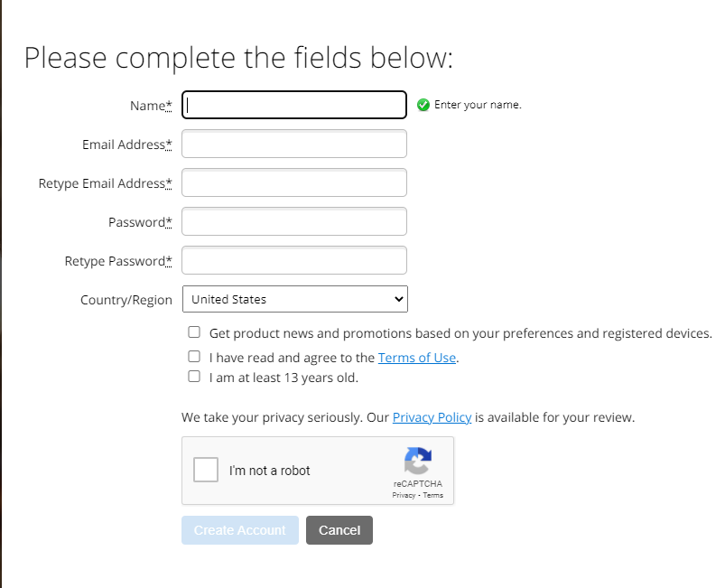
Task: Select the Retype Email Address field
Action: 294,182
